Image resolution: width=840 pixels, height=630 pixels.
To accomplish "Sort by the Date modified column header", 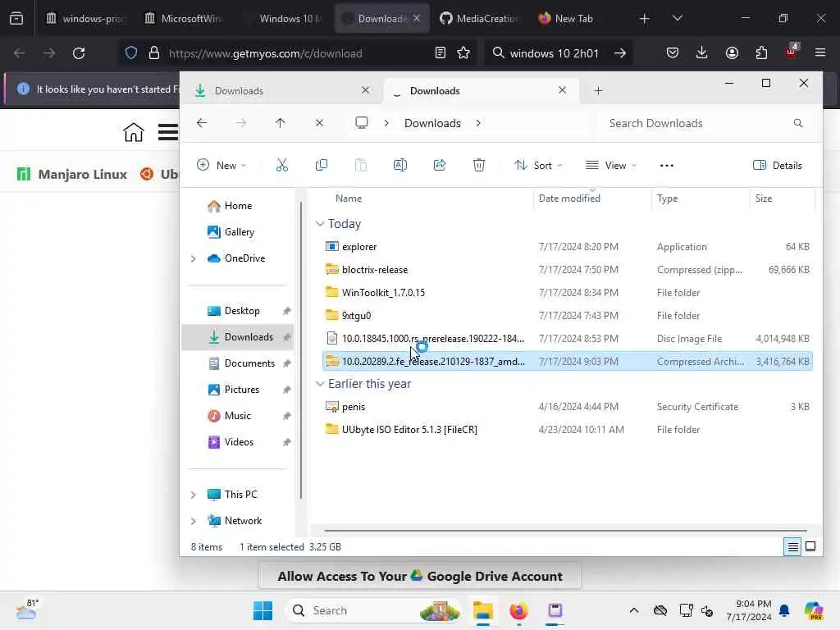I will coord(569,199).
